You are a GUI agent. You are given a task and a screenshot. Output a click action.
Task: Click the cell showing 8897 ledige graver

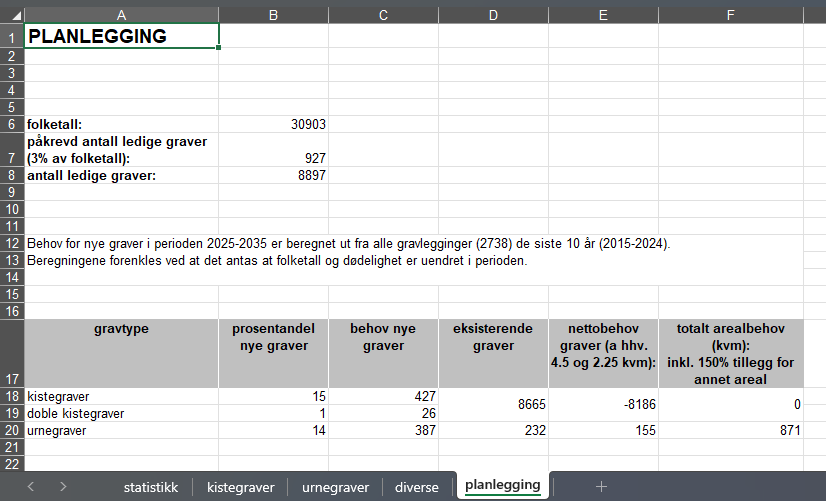click(273, 175)
